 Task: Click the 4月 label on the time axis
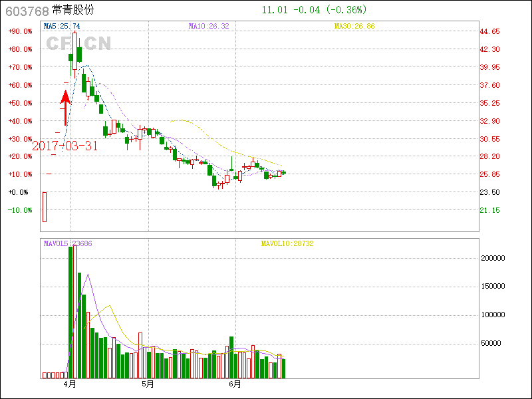point(69,384)
